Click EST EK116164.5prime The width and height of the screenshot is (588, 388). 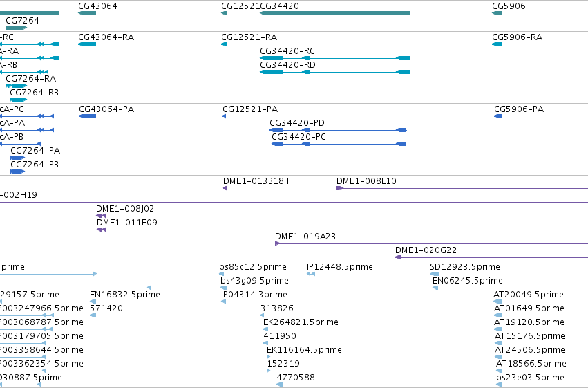coord(304,351)
